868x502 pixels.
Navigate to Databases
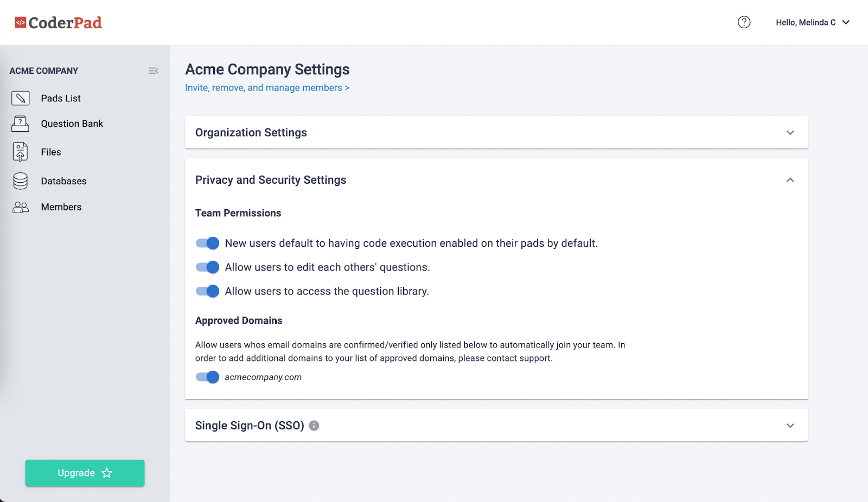click(63, 181)
